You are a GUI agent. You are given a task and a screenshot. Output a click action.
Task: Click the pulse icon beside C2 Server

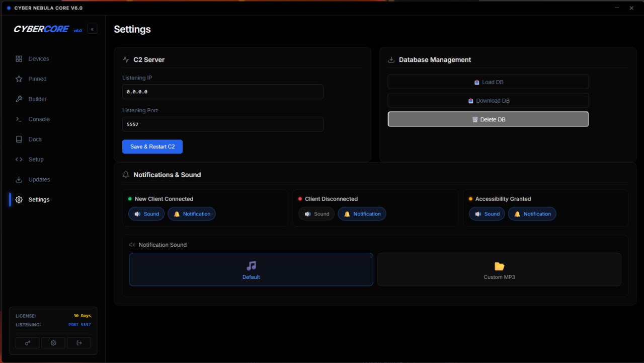click(x=126, y=59)
